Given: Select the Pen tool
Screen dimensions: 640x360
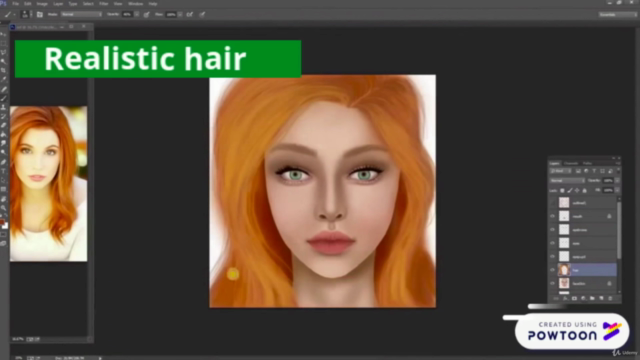Looking at the screenshot, I should (4, 162).
